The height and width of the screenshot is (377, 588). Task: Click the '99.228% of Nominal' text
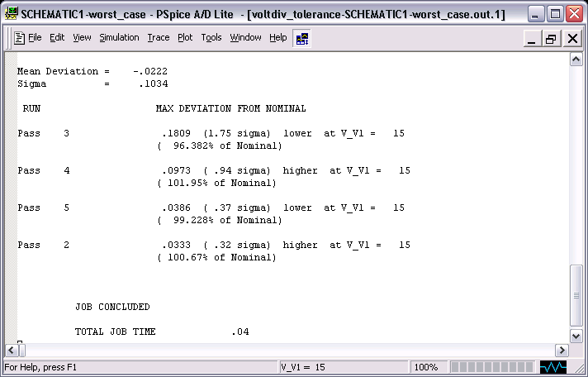219,220
